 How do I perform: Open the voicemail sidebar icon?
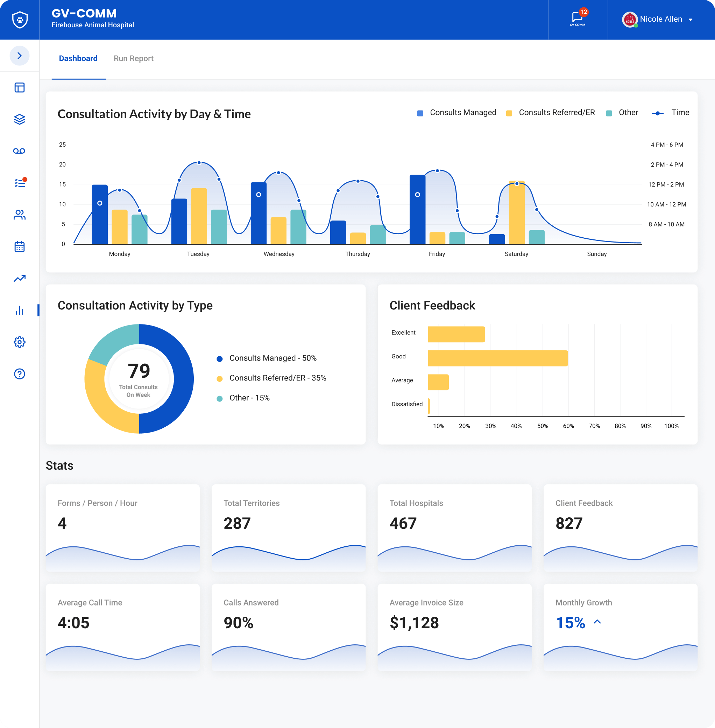tap(19, 151)
